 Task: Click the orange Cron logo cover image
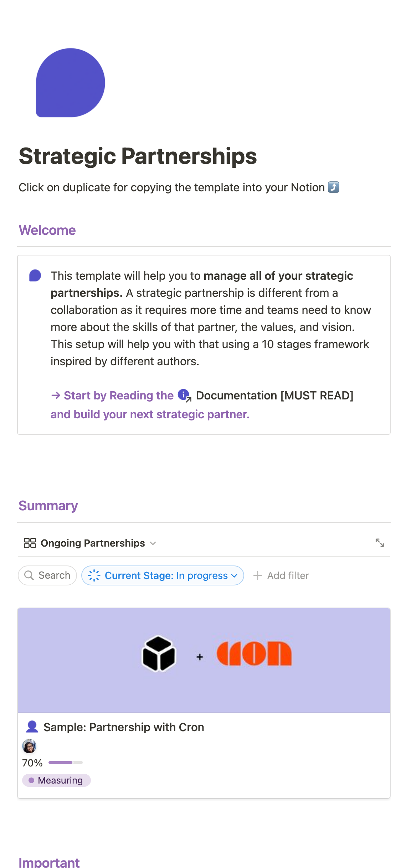point(254,653)
